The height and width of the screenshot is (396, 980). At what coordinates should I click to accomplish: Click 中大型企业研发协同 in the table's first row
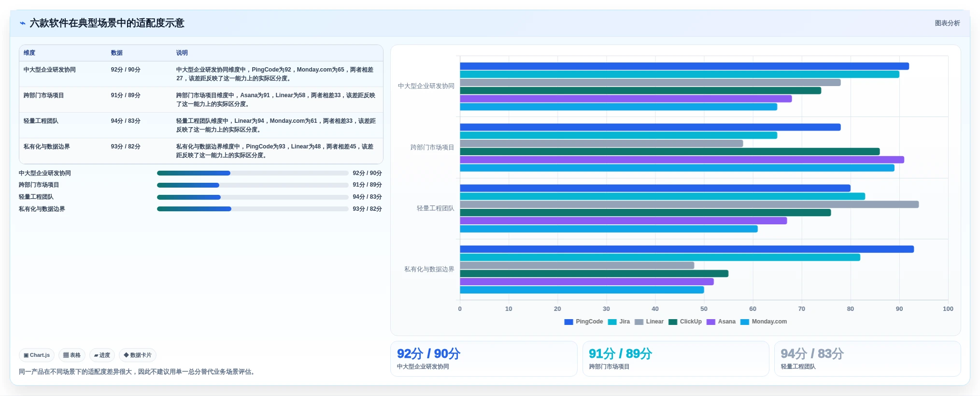tap(50, 70)
